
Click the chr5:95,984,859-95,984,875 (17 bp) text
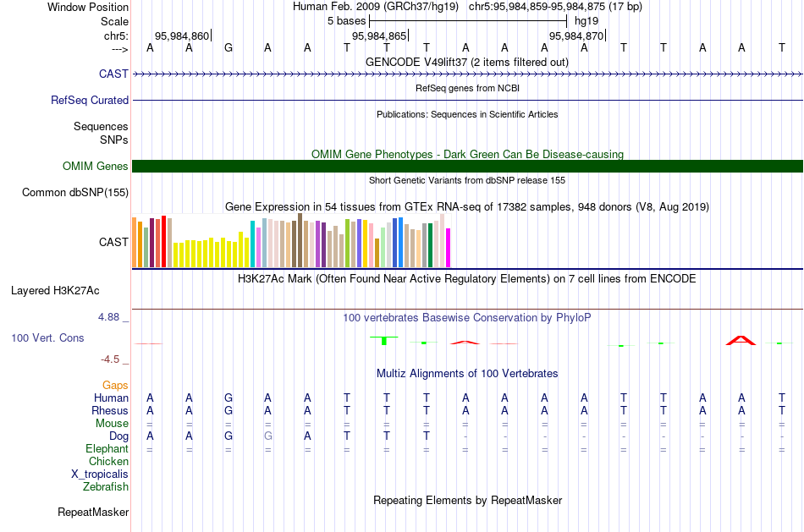click(x=555, y=7)
